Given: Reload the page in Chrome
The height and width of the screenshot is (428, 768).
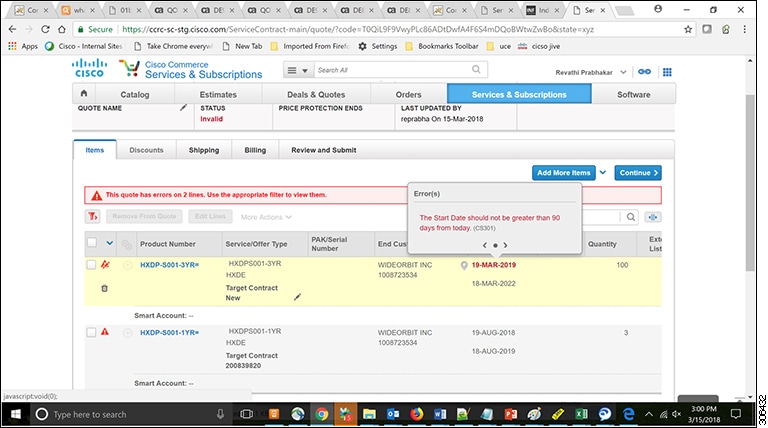Looking at the screenshot, I should point(45,29).
